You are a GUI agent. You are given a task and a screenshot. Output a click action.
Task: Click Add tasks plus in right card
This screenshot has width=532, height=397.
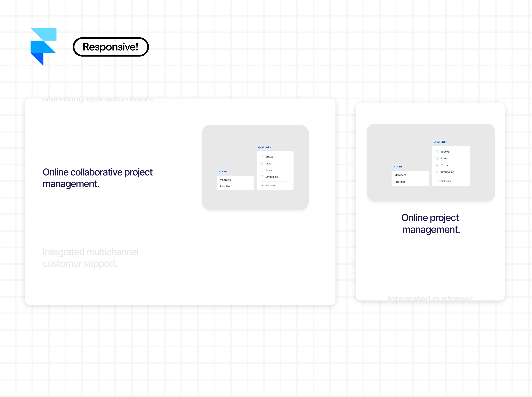click(438, 181)
